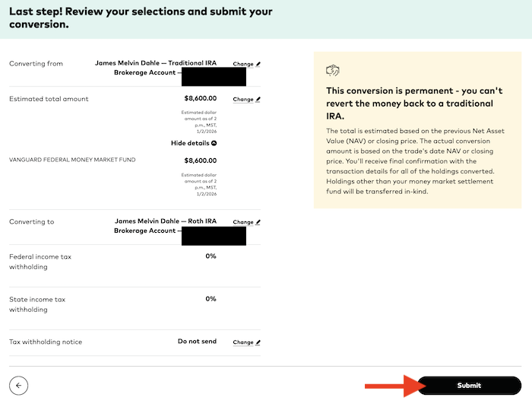
Task: Click the pencil icon beside Converting to
Action: (x=258, y=222)
